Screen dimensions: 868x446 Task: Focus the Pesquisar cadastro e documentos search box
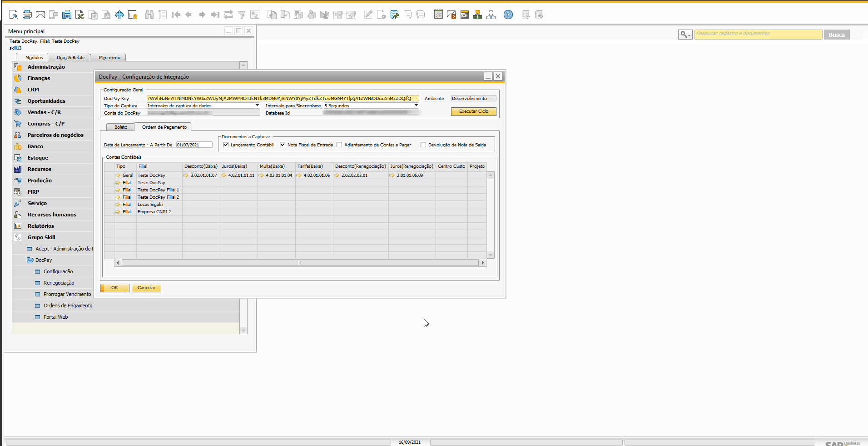758,35
